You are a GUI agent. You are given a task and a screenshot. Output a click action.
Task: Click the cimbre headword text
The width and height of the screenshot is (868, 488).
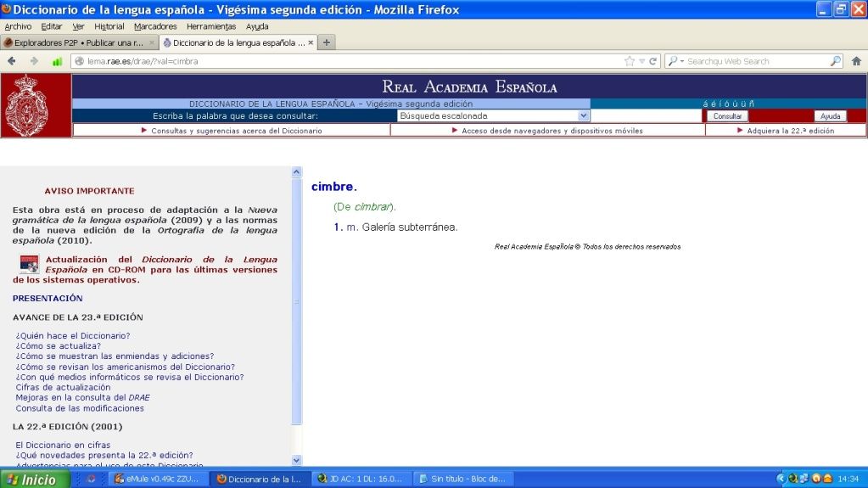(333, 187)
